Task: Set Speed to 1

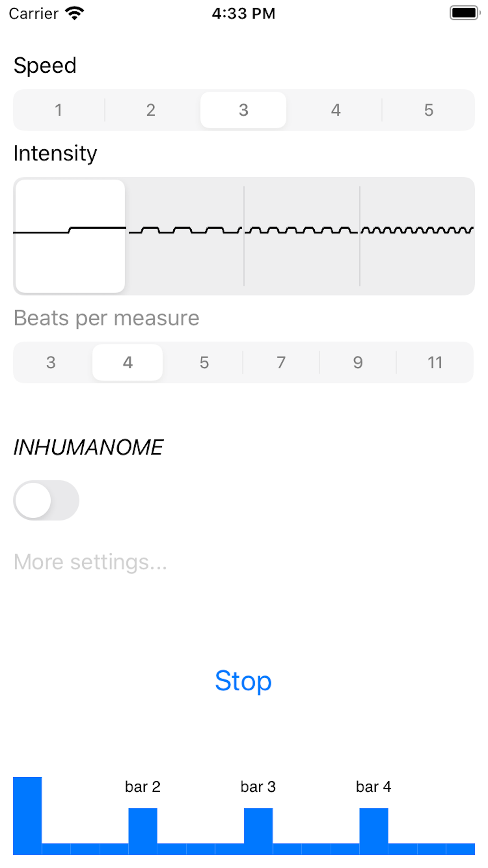Action: click(x=59, y=110)
